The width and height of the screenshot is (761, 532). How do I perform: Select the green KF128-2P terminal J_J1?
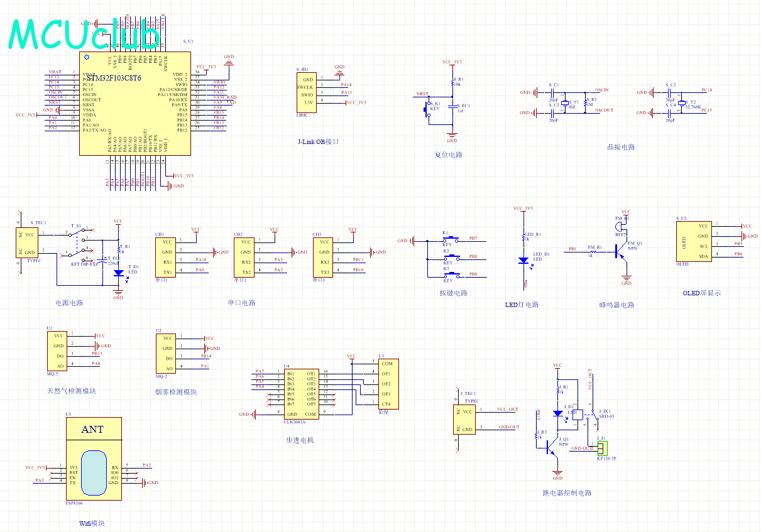(603, 448)
